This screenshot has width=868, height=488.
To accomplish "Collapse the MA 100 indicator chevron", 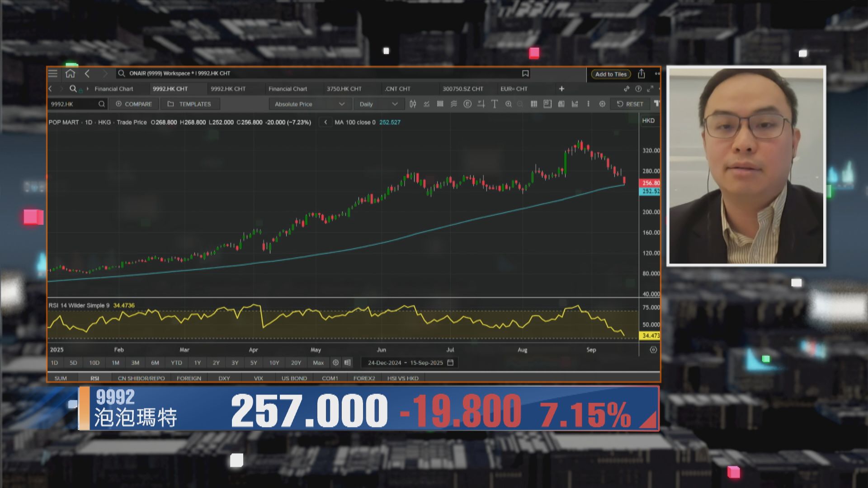I will [325, 122].
